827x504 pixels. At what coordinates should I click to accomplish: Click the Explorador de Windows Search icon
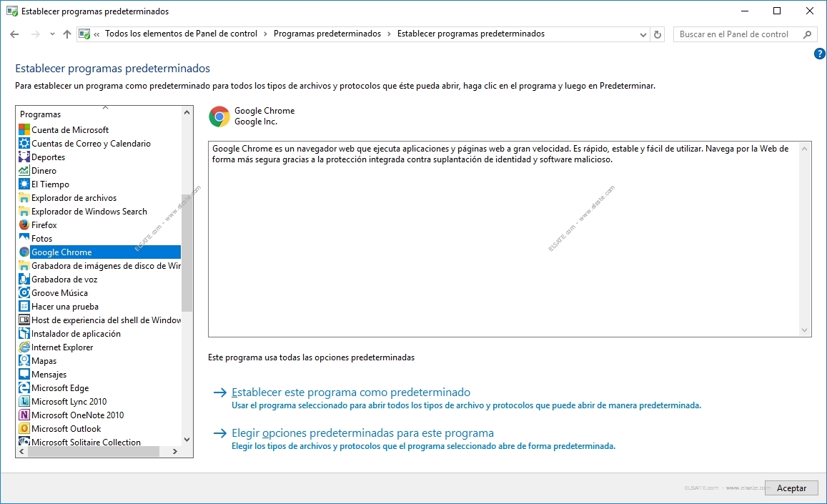click(x=24, y=212)
